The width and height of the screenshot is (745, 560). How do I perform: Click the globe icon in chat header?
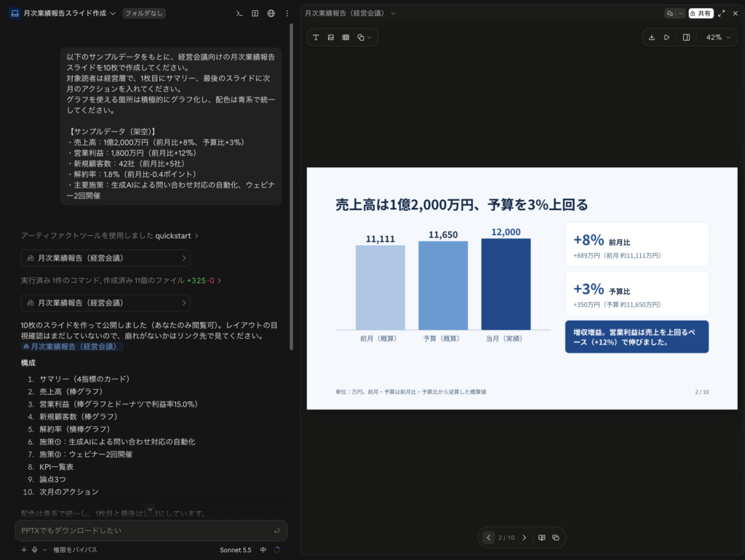click(271, 13)
